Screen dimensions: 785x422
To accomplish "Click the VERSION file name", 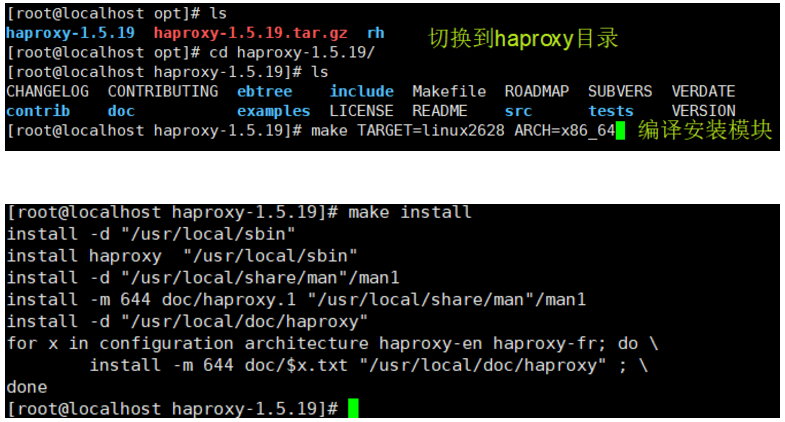I will pos(703,111).
